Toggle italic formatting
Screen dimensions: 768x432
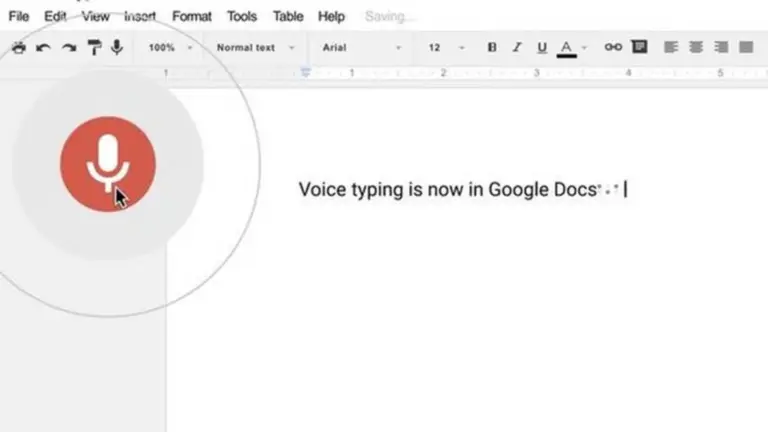[517, 47]
